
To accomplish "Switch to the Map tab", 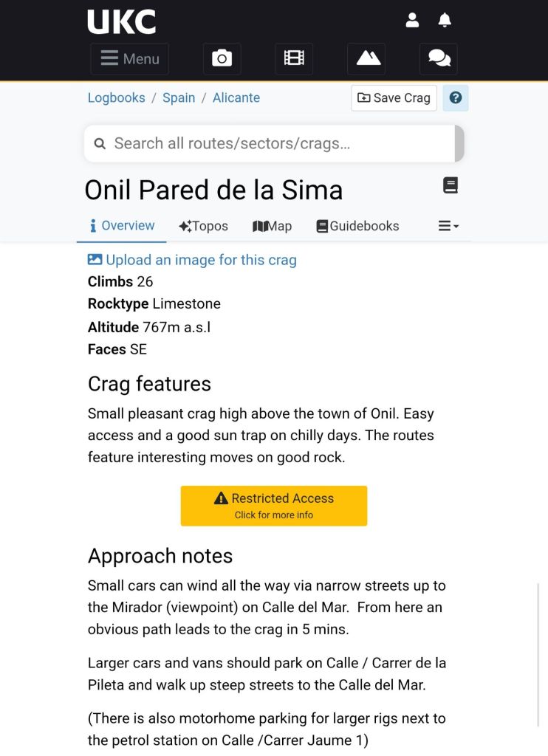I will (x=272, y=226).
